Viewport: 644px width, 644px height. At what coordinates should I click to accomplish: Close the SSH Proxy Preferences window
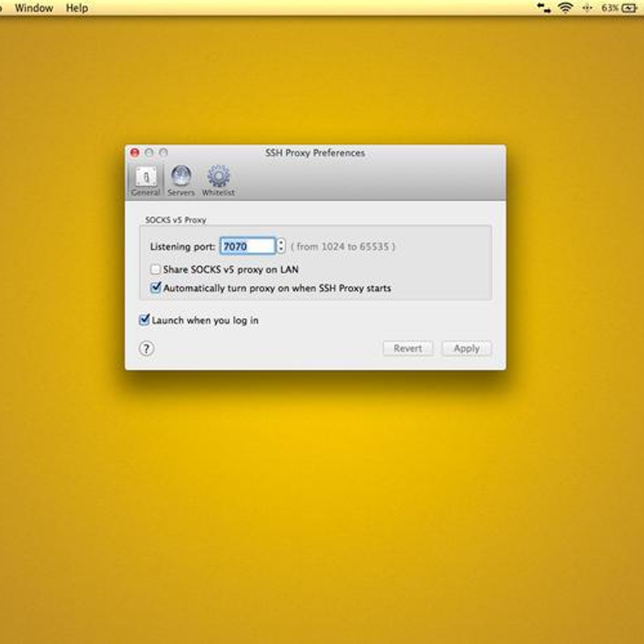pos(135,153)
